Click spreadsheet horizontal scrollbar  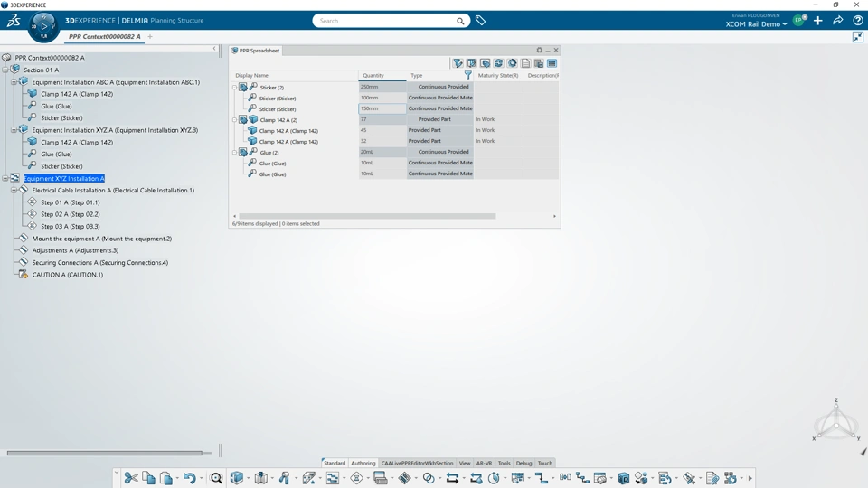366,216
